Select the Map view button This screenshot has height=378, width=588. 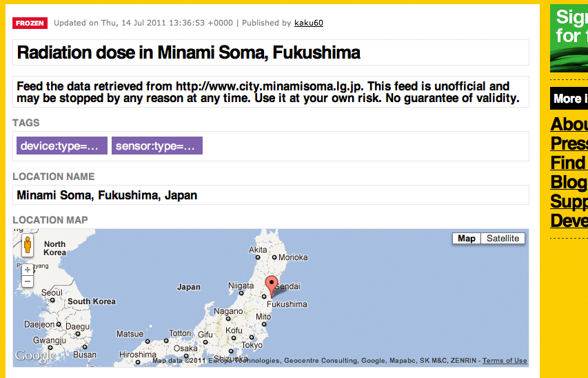pos(467,239)
